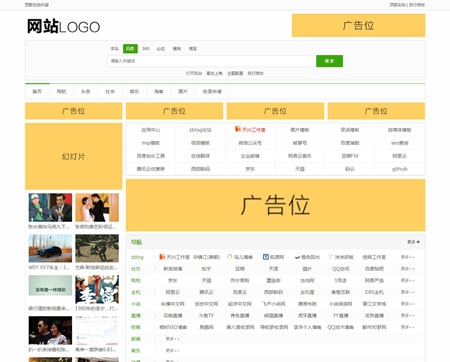This screenshot has width=450, height=362.
Task: Open the zblog category label
Action: [x=137, y=257]
